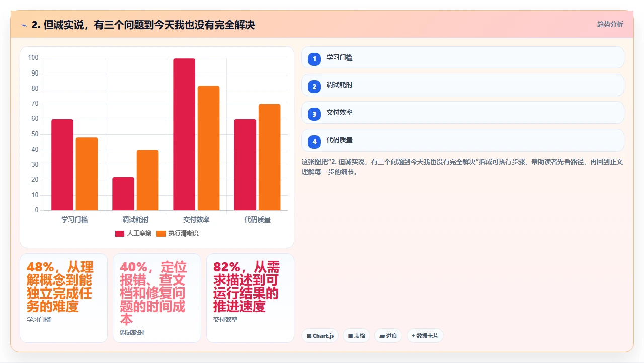The width and height of the screenshot is (644, 363).
Task: Toggle the 执行清晰度 legend orange swatch
Action: click(161, 233)
